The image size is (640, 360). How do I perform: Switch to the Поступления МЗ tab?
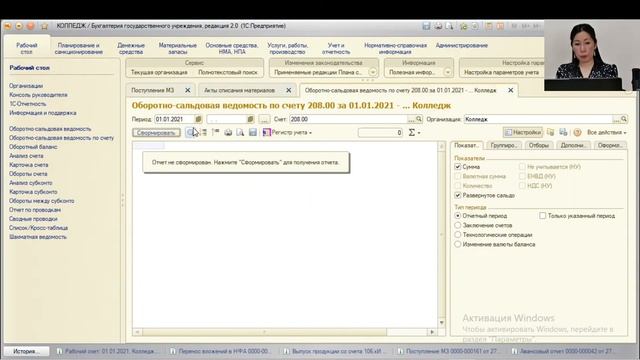click(x=153, y=90)
